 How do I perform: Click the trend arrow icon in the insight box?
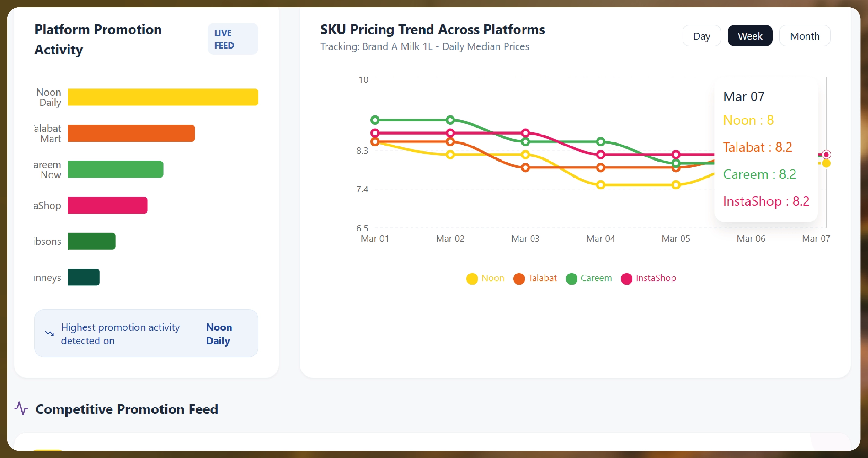49,334
